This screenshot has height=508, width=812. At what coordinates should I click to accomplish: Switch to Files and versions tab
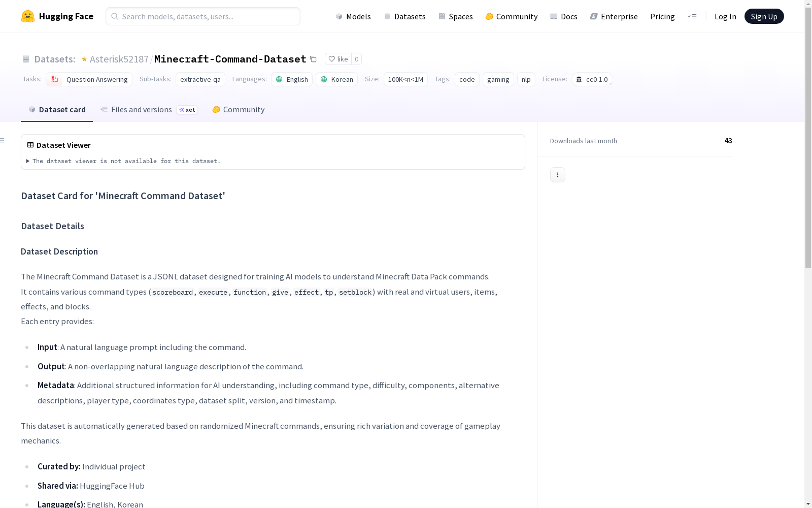click(149, 110)
